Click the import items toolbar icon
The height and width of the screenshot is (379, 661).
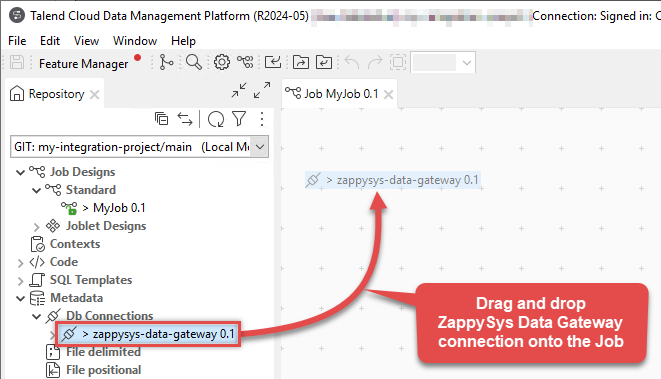(x=273, y=62)
